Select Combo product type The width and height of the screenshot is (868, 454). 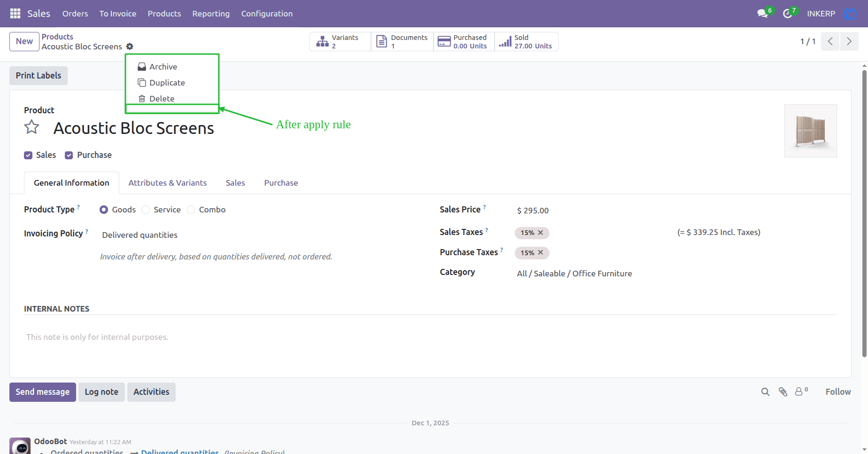(191, 210)
